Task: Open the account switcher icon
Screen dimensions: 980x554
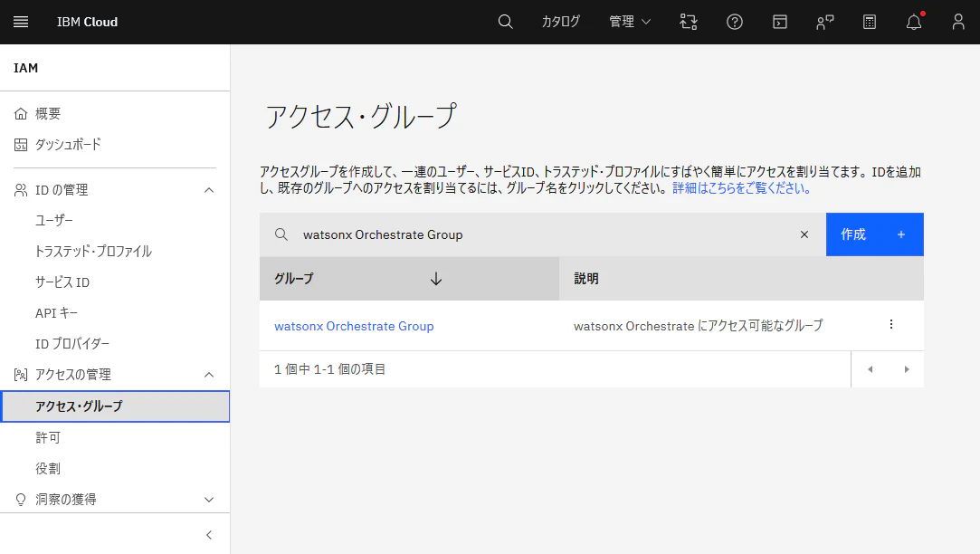Action: click(689, 22)
